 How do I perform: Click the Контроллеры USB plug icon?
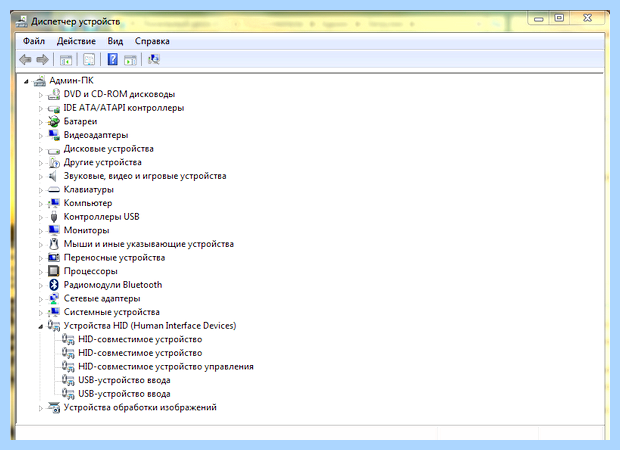(x=54, y=217)
